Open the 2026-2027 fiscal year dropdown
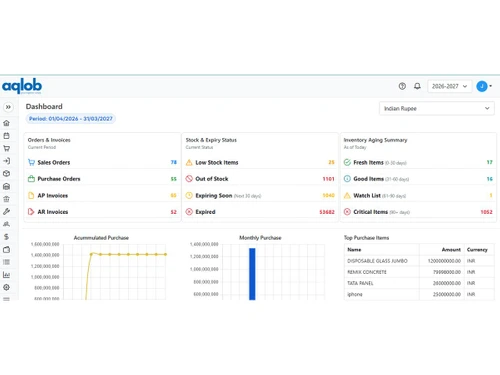This screenshot has height=375, width=500. point(450,86)
